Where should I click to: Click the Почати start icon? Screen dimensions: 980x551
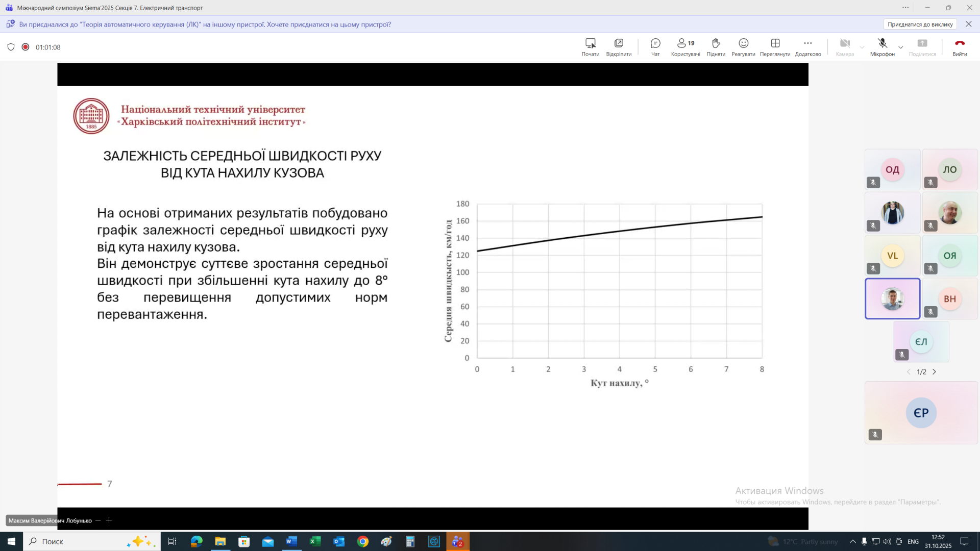point(590,46)
